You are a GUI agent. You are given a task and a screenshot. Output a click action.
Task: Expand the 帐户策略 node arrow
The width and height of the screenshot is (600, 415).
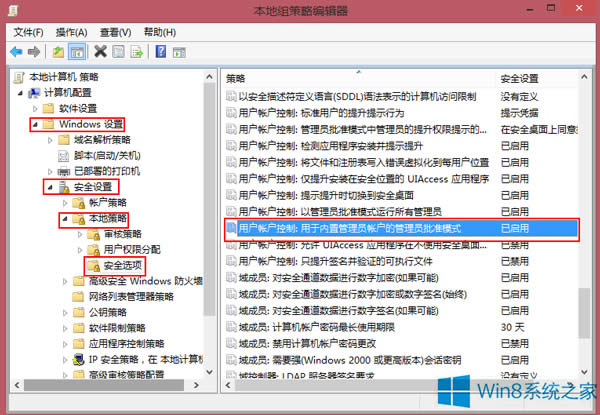pos(65,203)
